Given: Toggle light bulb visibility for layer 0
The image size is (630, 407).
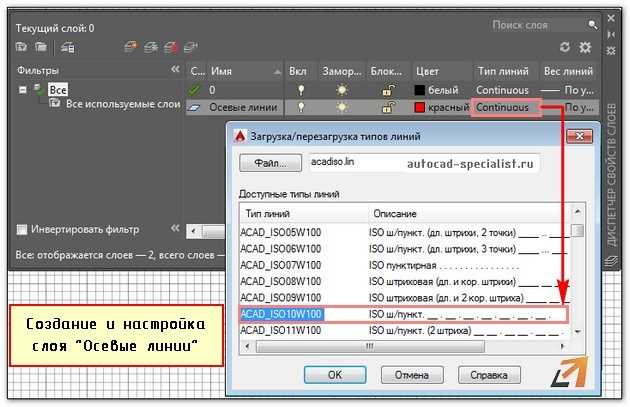Looking at the screenshot, I should click(299, 89).
